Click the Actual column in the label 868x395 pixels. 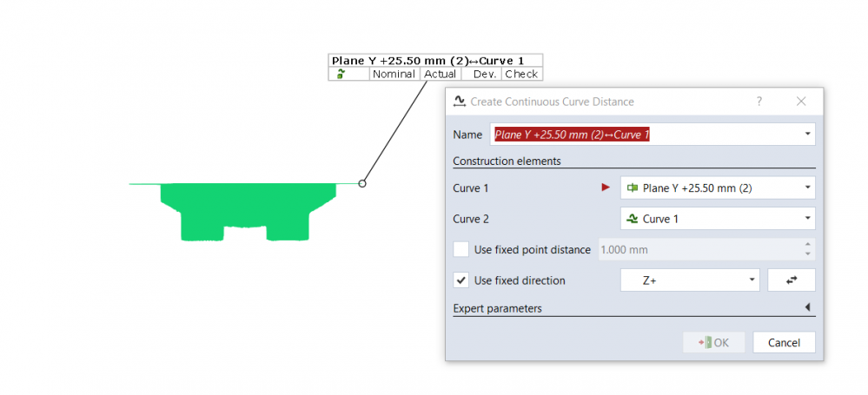pyautogui.click(x=441, y=74)
